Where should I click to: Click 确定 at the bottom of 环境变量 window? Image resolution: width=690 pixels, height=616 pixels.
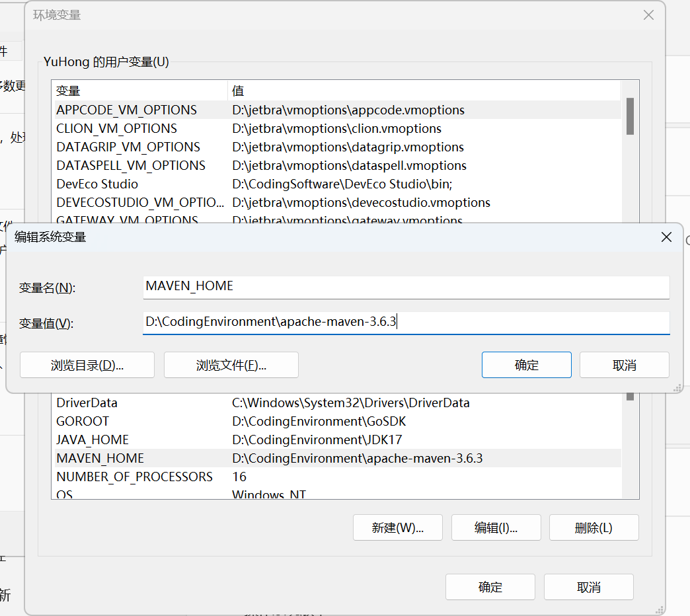[490, 587]
